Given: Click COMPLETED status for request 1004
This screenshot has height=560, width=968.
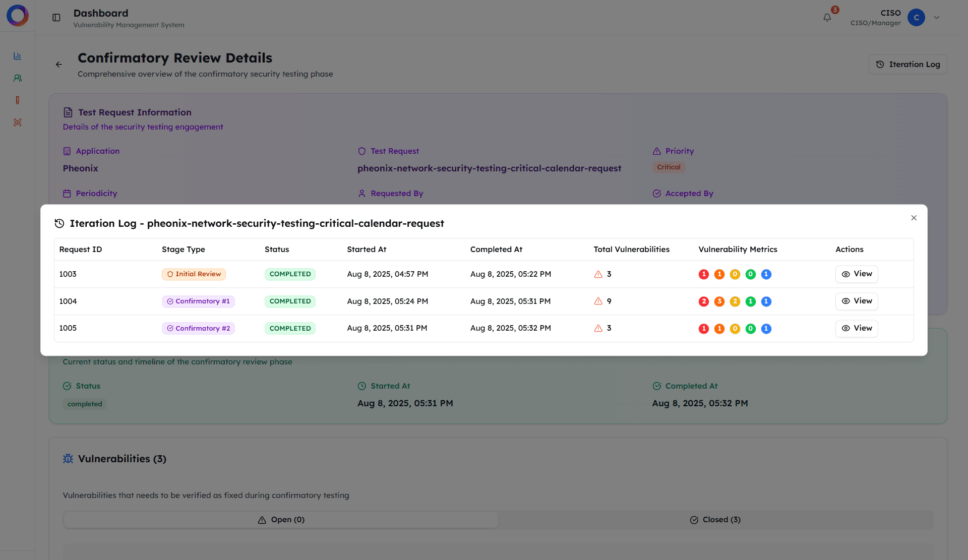Looking at the screenshot, I should (290, 301).
